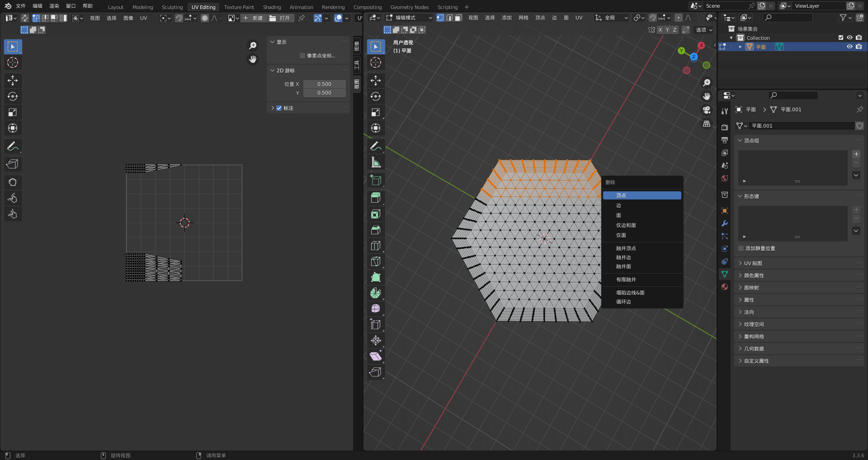Adjust the 2D cursor X position field
This screenshot has width=868, height=460.
(325, 84)
